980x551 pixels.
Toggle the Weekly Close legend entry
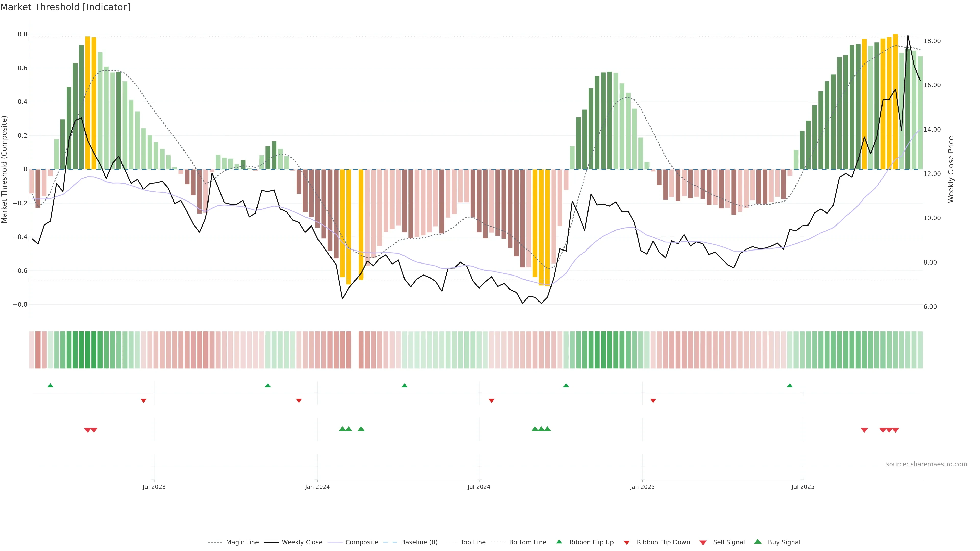click(302, 542)
